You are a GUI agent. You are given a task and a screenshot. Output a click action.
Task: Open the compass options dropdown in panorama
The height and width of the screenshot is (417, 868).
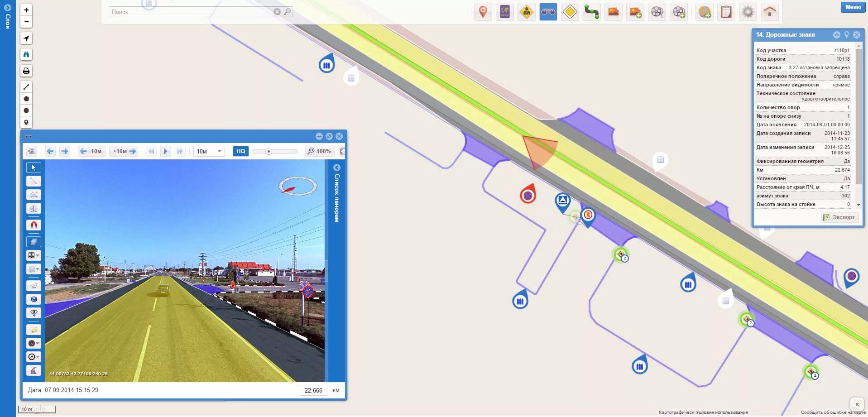(34, 357)
